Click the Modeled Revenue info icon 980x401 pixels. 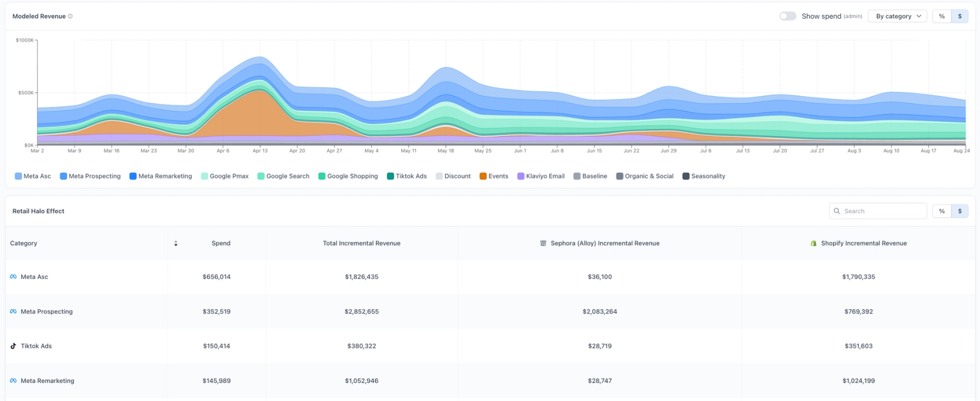click(70, 16)
